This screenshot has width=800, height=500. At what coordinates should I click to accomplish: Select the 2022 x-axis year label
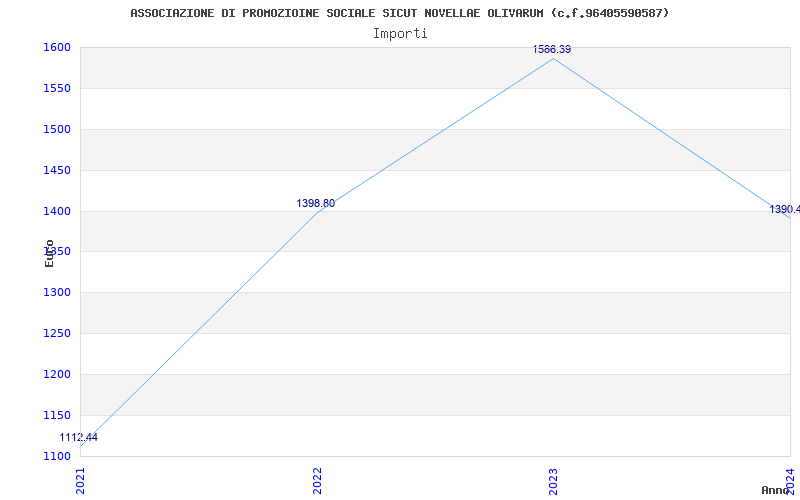(x=317, y=480)
